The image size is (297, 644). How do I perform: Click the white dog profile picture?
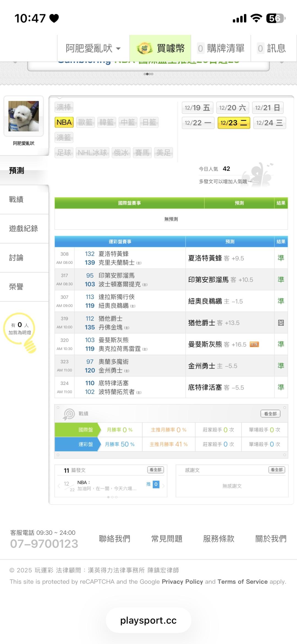point(24,116)
